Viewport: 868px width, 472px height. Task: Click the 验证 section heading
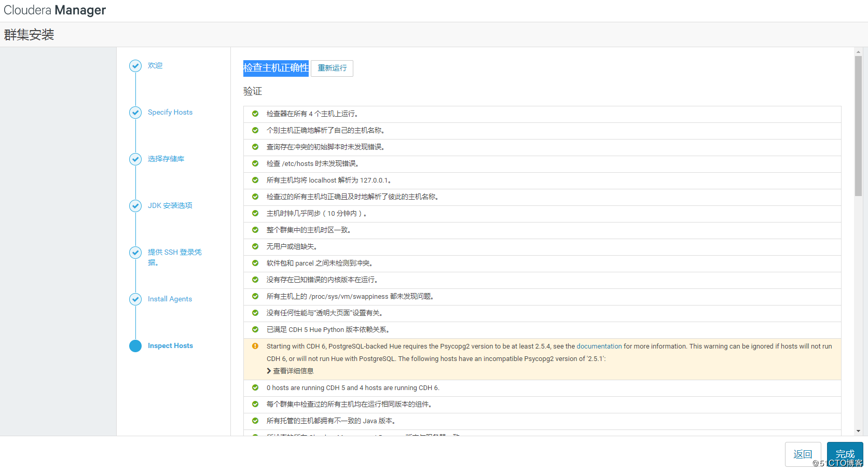[x=253, y=91]
